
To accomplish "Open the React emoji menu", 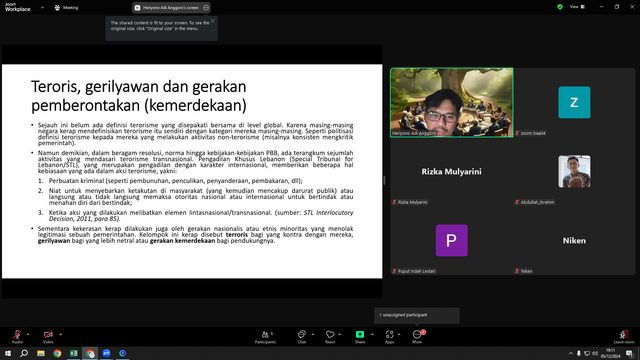I will click(x=330, y=337).
